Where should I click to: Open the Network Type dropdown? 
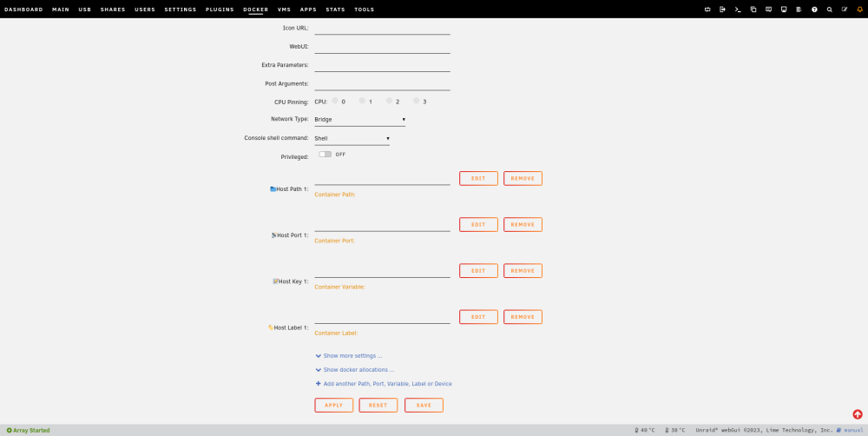(x=360, y=119)
